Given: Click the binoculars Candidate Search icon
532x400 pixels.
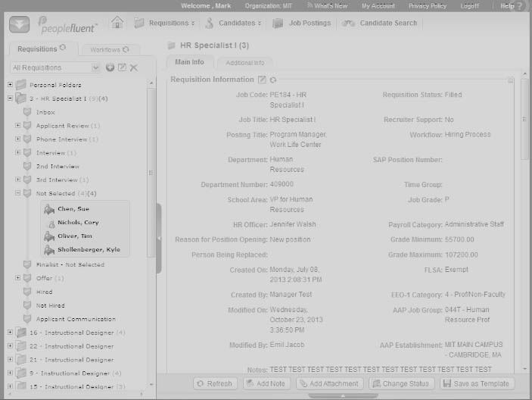Looking at the screenshot, I should 348,23.
